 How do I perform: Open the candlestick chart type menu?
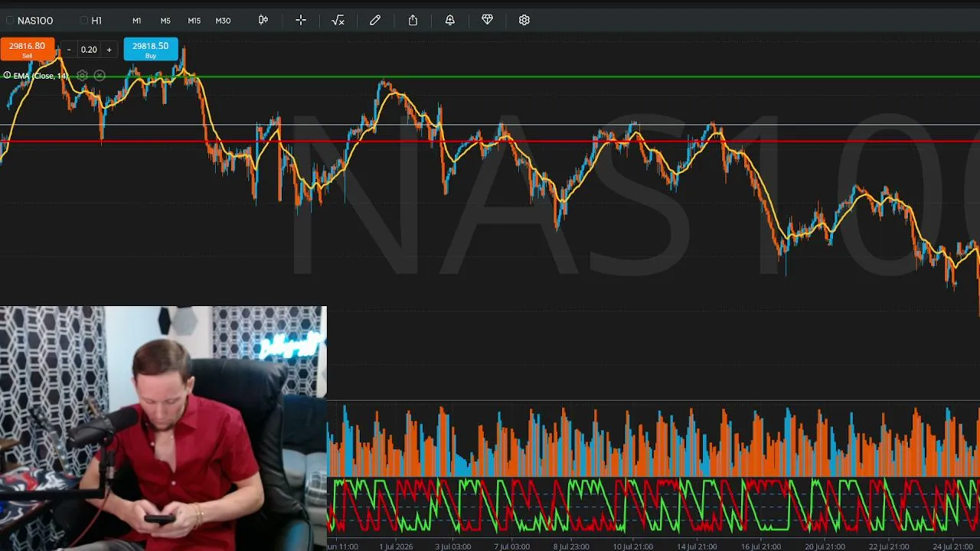tap(263, 20)
